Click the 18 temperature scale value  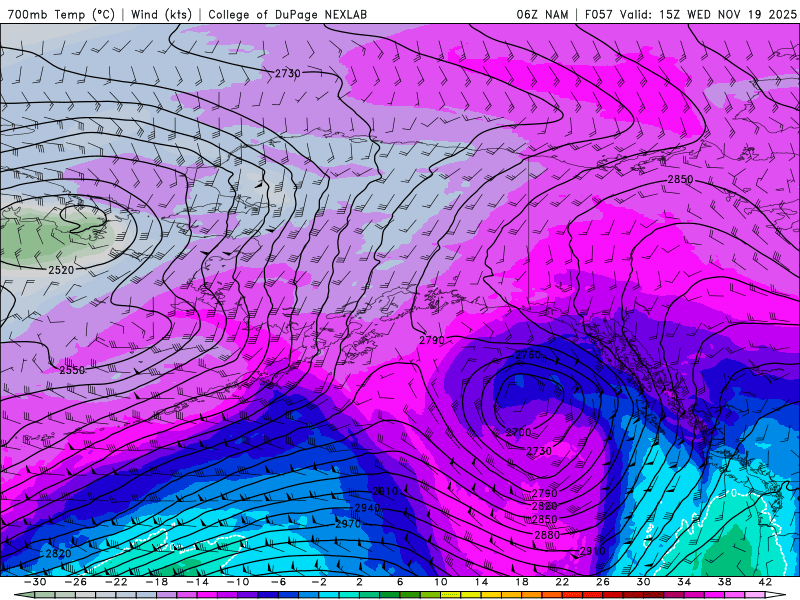point(522,582)
